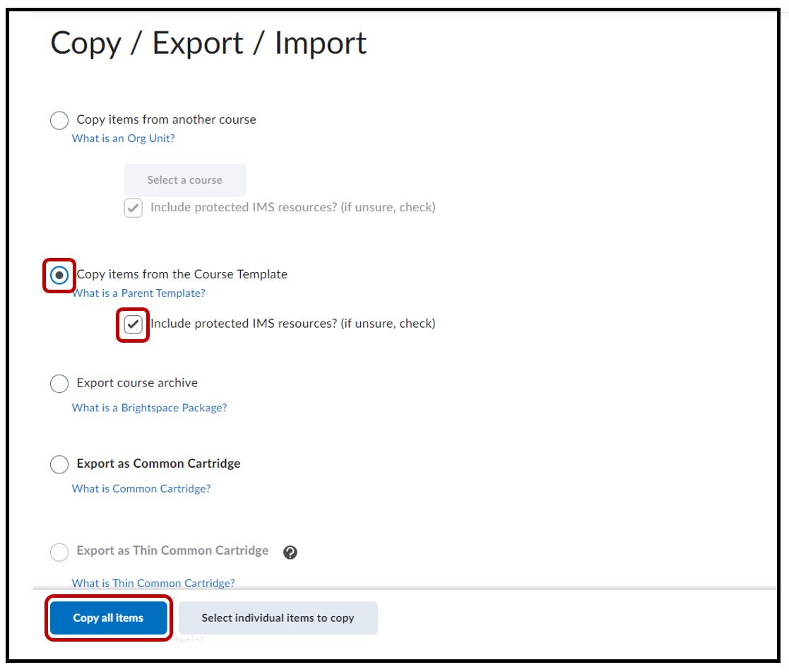
Task: Open 'What is Thin Common Cartridge?' link
Action: (x=153, y=583)
